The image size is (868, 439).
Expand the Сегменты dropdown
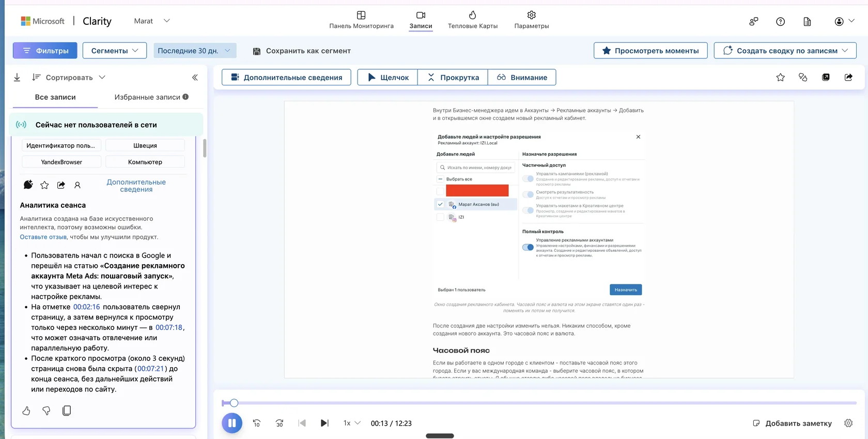[115, 51]
